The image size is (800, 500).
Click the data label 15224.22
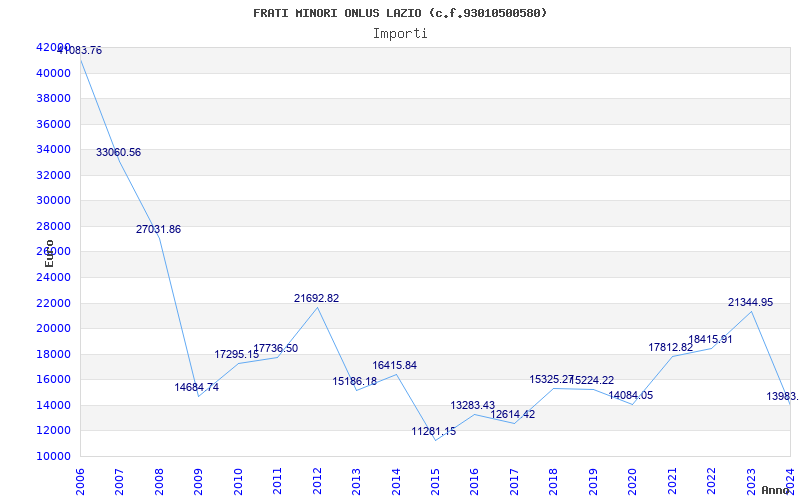click(592, 380)
